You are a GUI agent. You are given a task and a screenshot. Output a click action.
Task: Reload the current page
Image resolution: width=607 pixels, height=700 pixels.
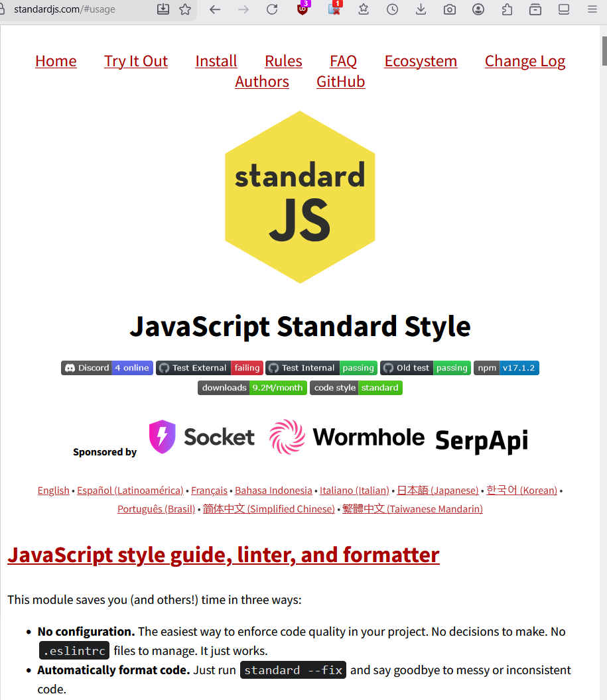271,10
